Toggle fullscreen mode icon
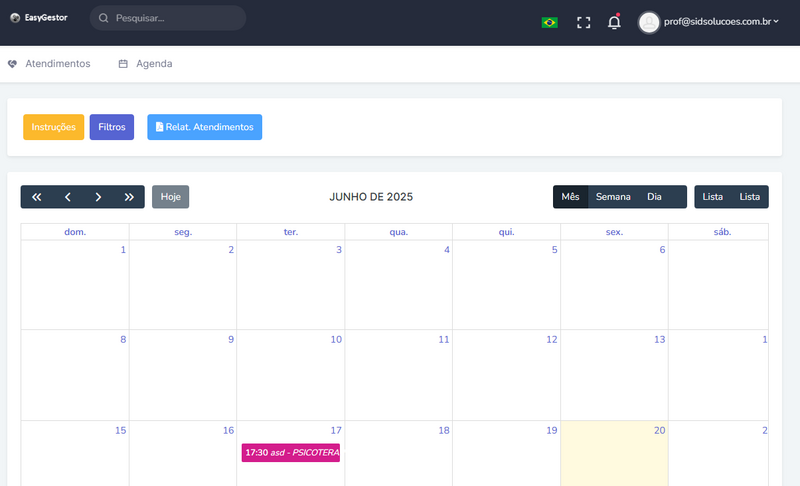This screenshot has width=800, height=486. pyautogui.click(x=584, y=22)
